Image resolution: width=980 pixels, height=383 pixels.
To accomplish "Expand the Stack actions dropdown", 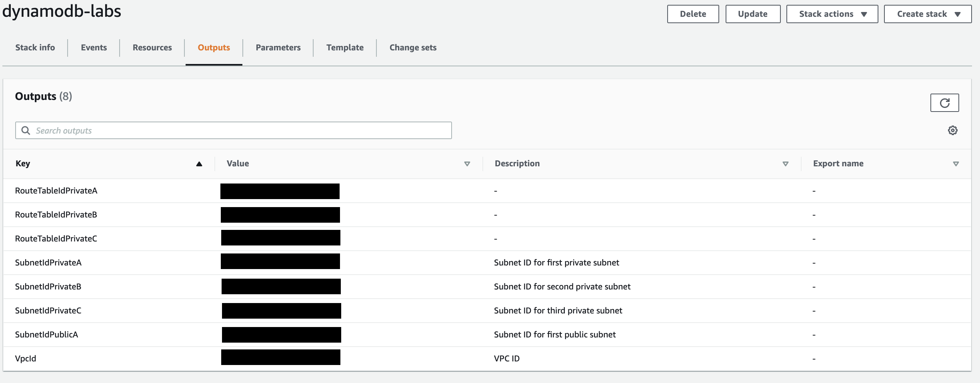I will coord(832,14).
